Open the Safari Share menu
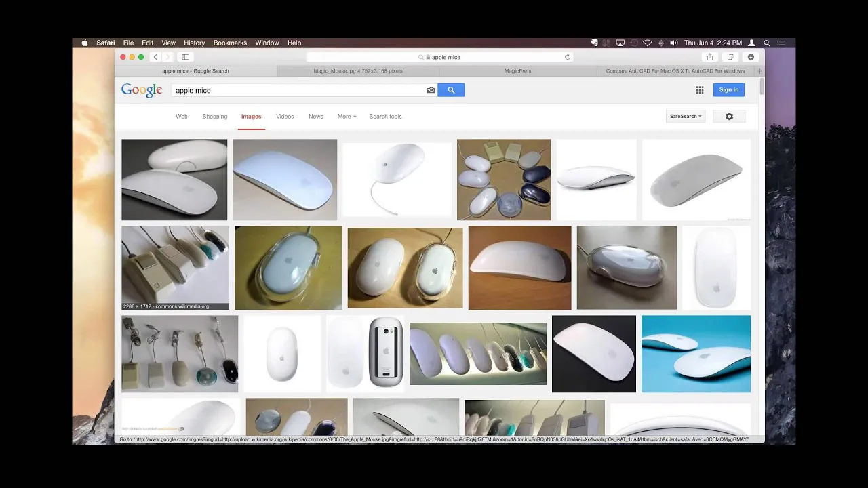This screenshot has width=868, height=488. tap(710, 57)
